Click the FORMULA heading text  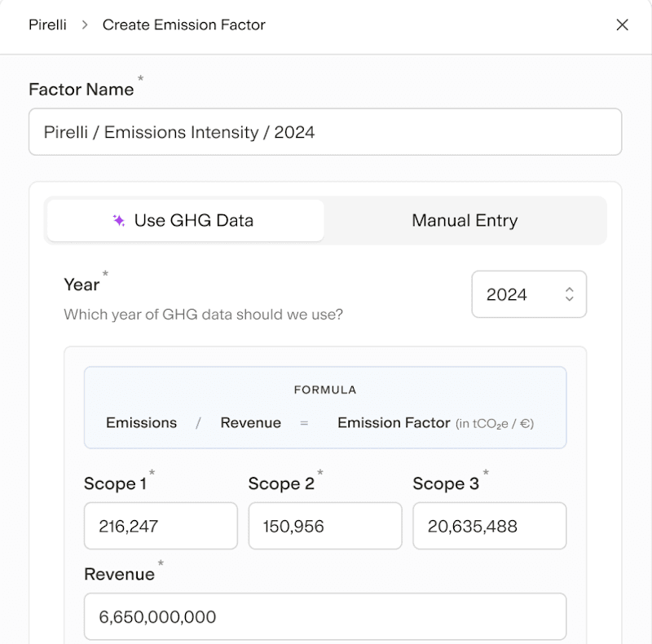pos(325,390)
